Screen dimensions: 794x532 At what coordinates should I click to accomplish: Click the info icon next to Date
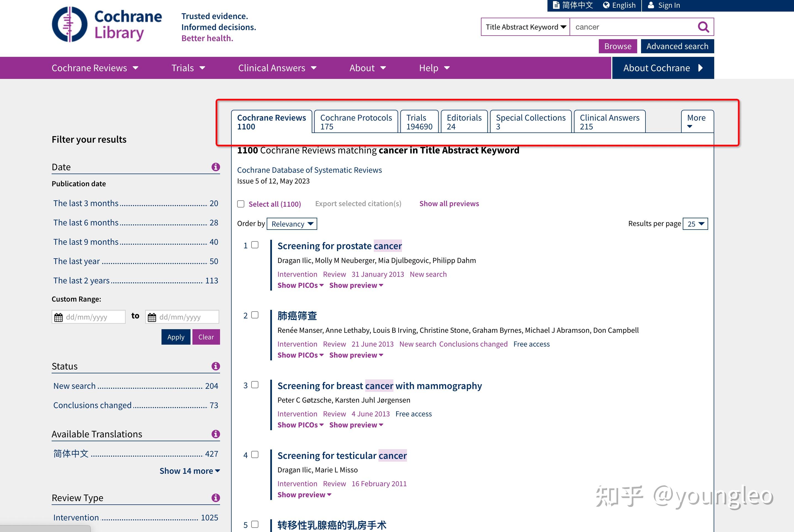click(216, 167)
